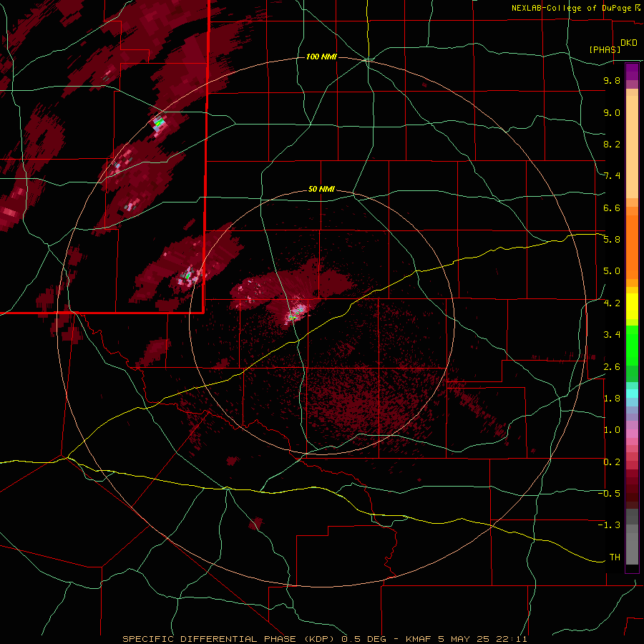Click the 5.0 scale value

pos(612,271)
